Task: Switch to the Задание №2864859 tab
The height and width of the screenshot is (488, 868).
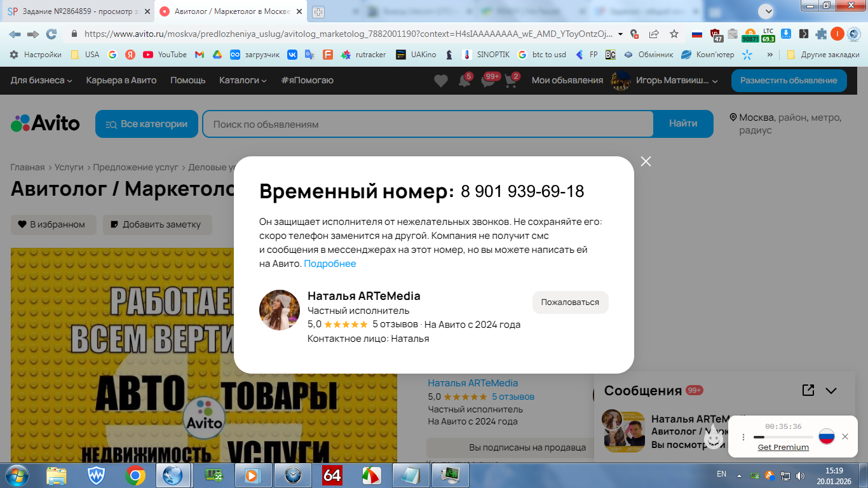Action: (79, 11)
